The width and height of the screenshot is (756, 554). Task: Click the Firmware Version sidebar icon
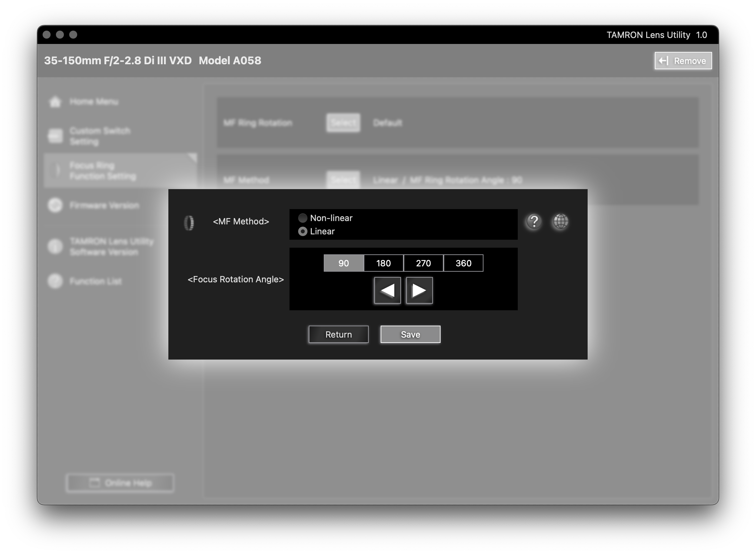click(55, 205)
